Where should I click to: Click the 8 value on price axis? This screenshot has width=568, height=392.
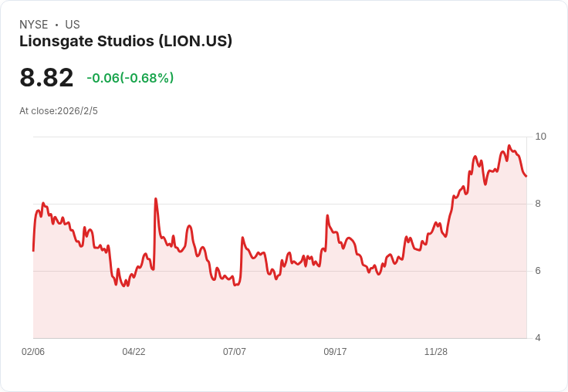pyautogui.click(x=538, y=204)
